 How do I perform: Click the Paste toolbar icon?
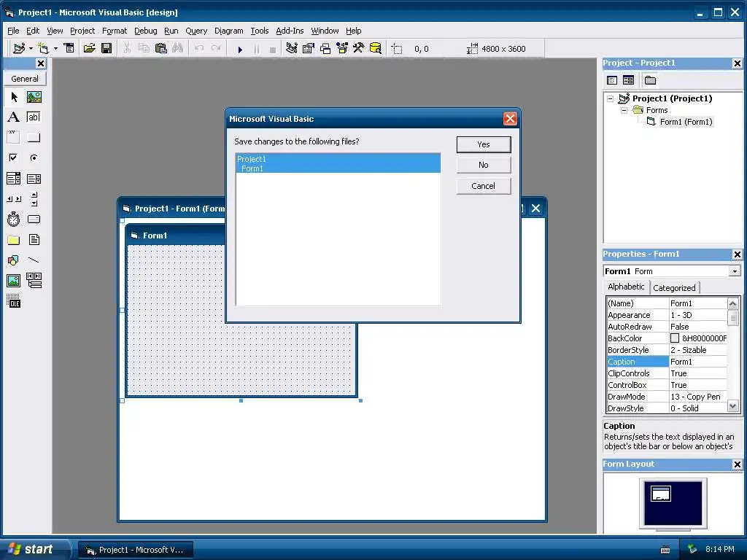coord(161,48)
